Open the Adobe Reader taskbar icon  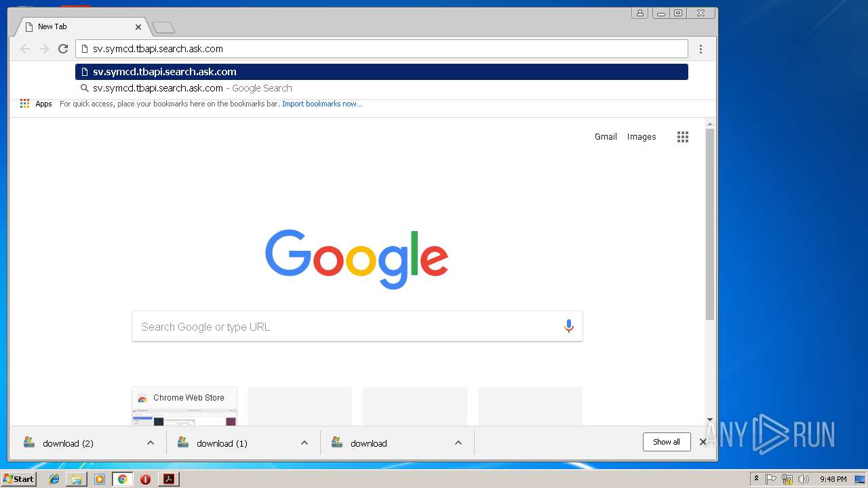click(x=169, y=479)
